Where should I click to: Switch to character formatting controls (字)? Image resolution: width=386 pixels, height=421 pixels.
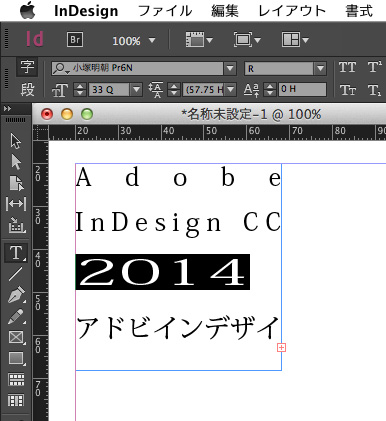click(x=27, y=67)
